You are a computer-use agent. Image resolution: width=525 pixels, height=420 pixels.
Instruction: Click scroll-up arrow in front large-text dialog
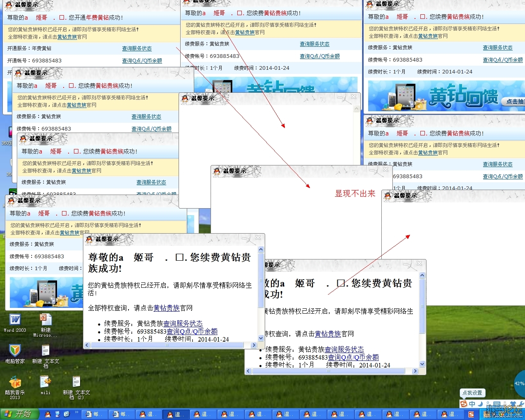coord(261,250)
